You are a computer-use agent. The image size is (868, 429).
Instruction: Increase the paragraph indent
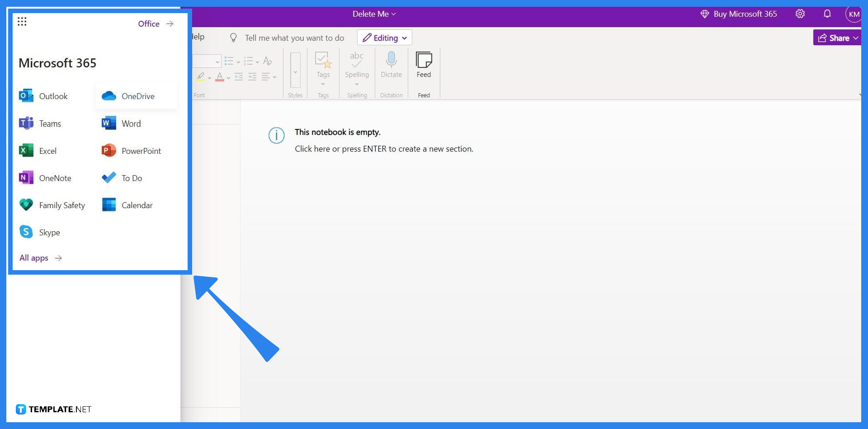pyautogui.click(x=252, y=77)
